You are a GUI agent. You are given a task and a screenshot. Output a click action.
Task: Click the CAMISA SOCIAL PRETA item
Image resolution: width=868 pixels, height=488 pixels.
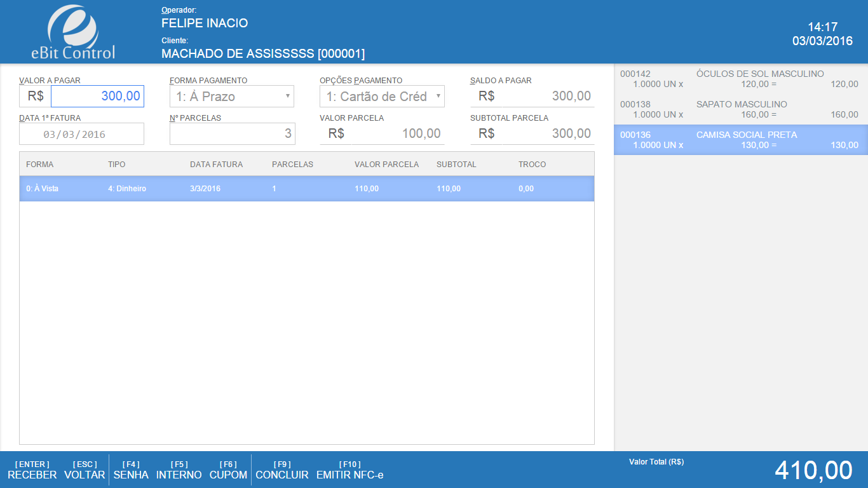point(740,140)
